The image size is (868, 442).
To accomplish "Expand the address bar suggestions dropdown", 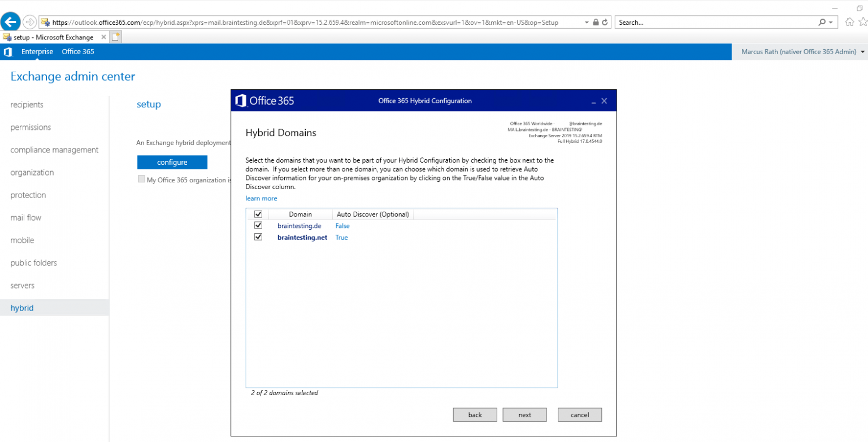I will click(588, 22).
